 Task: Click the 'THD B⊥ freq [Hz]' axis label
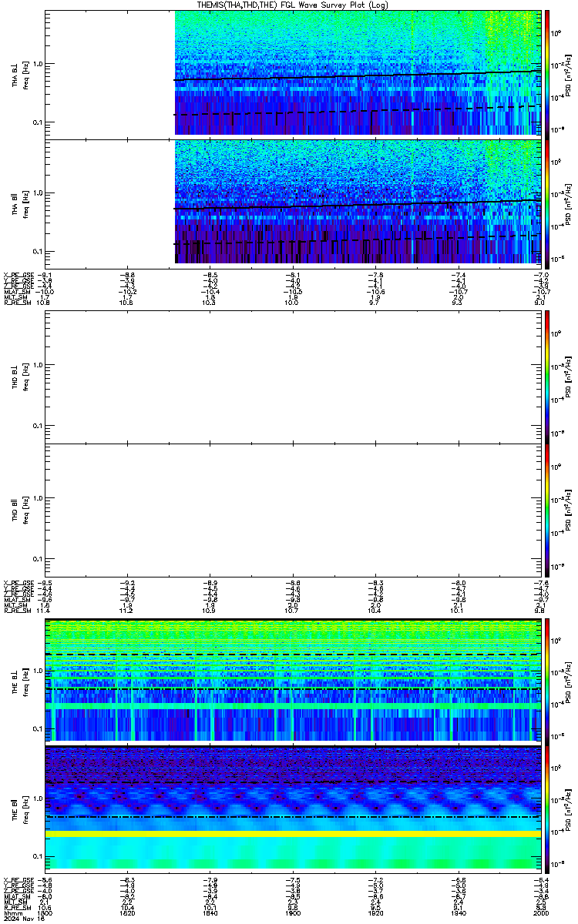20,377
